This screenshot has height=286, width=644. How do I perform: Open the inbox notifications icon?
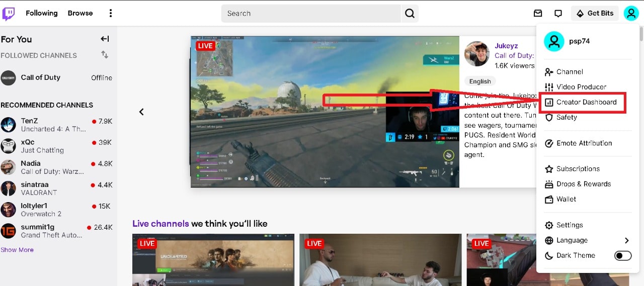pos(538,14)
